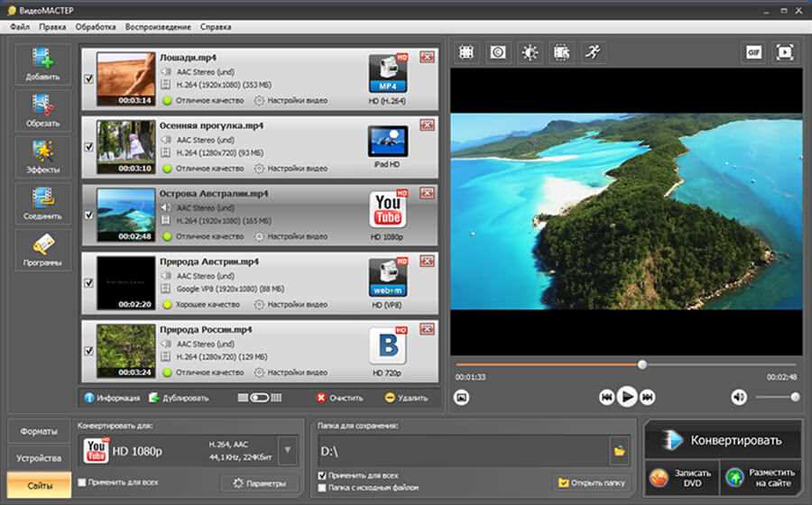
Task: Switch preview to fullscreen icon
Action: click(x=785, y=52)
